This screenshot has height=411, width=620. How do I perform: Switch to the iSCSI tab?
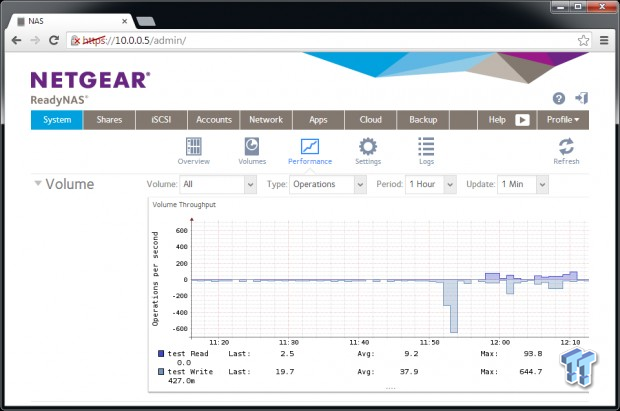(x=161, y=120)
